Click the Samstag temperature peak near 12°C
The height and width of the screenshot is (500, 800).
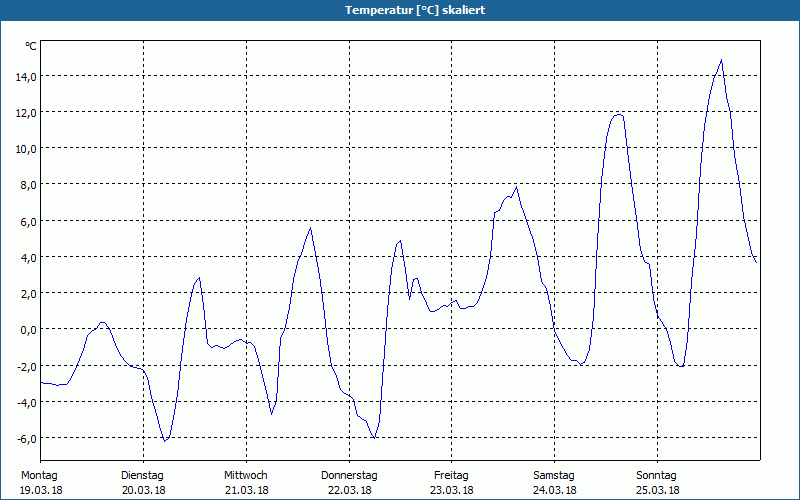(618, 114)
